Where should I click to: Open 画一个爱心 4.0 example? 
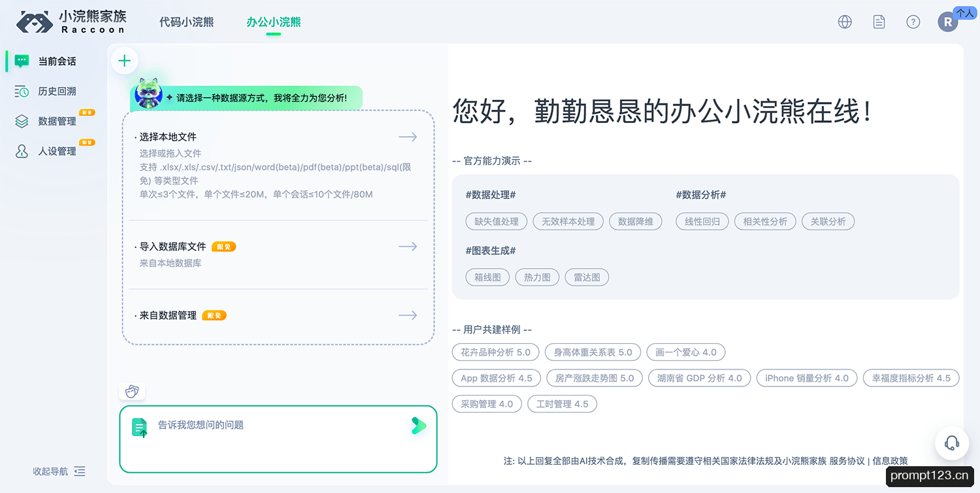coord(686,352)
